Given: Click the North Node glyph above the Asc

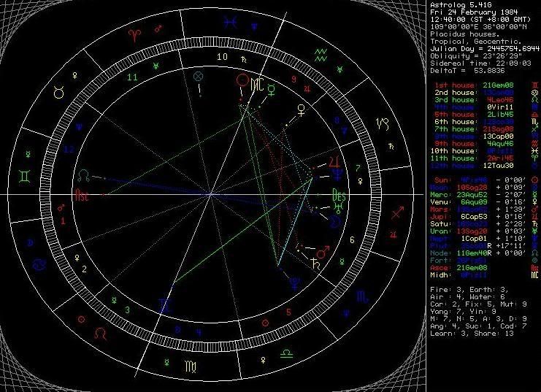Looking at the screenshot, I should click(x=86, y=175).
